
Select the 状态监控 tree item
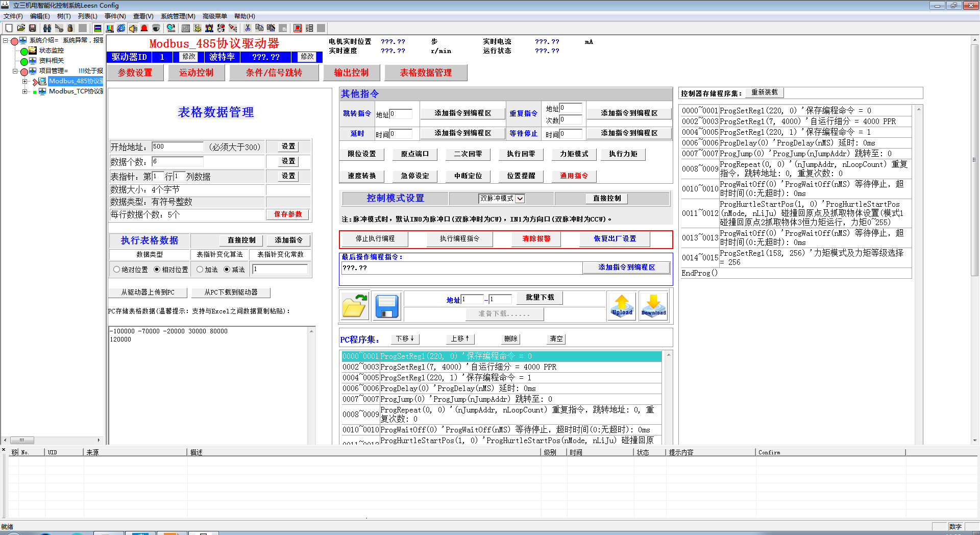(x=52, y=51)
